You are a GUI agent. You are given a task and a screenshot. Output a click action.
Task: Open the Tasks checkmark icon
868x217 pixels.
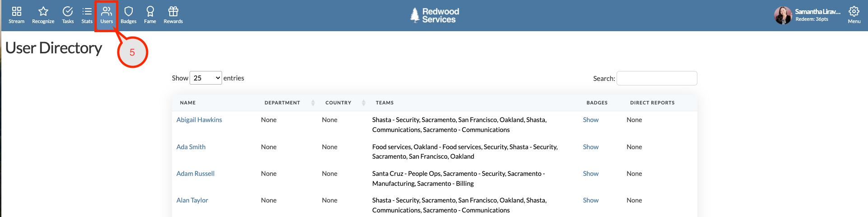coord(68,12)
